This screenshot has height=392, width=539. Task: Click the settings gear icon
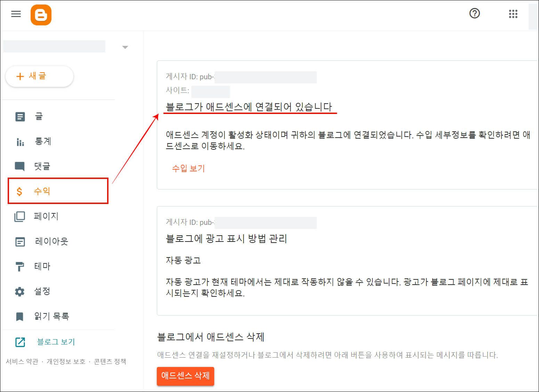click(x=20, y=292)
